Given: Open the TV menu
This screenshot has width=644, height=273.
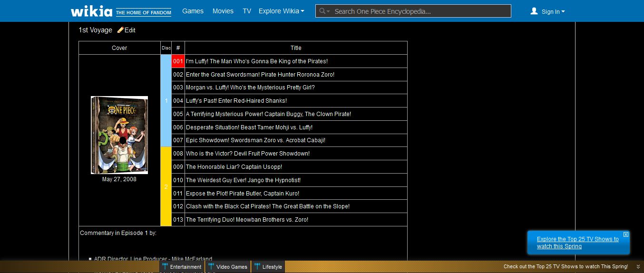Looking at the screenshot, I should [x=247, y=11].
